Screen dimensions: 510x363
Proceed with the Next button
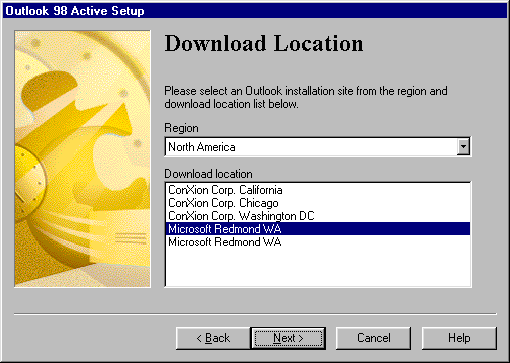point(288,338)
